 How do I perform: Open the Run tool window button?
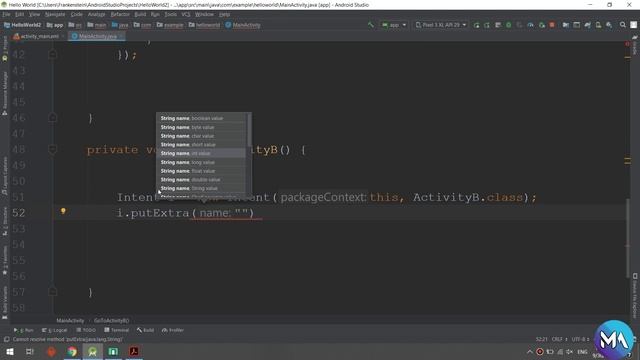[x=24, y=330]
